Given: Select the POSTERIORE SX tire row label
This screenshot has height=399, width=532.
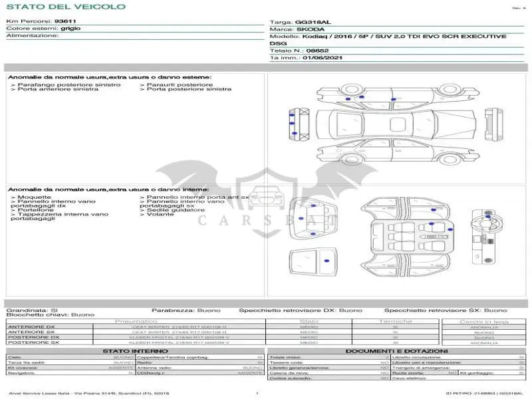Looking at the screenshot, I should (34, 342).
